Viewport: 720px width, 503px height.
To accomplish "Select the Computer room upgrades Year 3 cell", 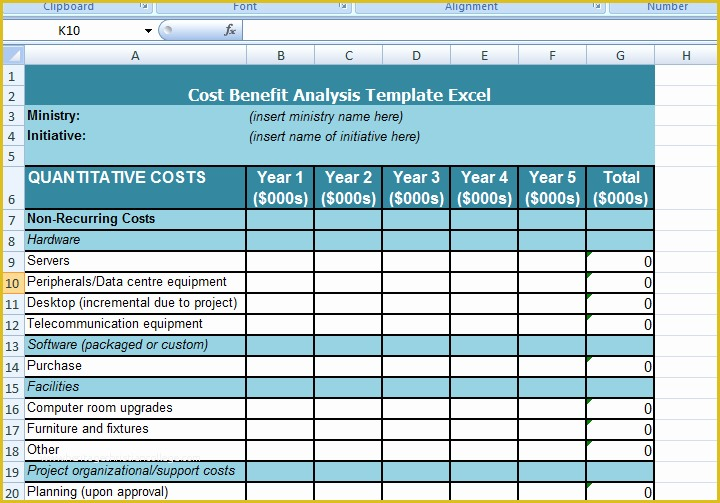I will [415, 408].
